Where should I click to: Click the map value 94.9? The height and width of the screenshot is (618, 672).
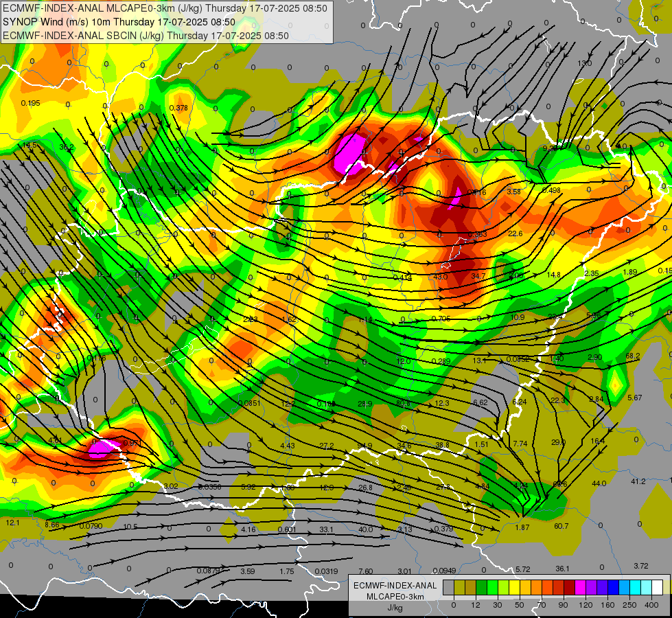click(364, 446)
